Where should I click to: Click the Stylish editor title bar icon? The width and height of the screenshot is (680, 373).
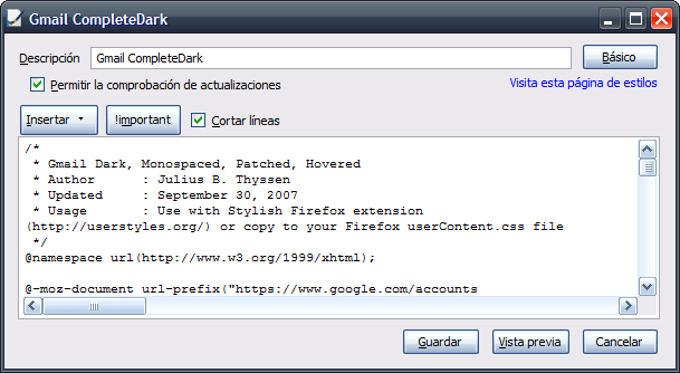pyautogui.click(x=14, y=18)
